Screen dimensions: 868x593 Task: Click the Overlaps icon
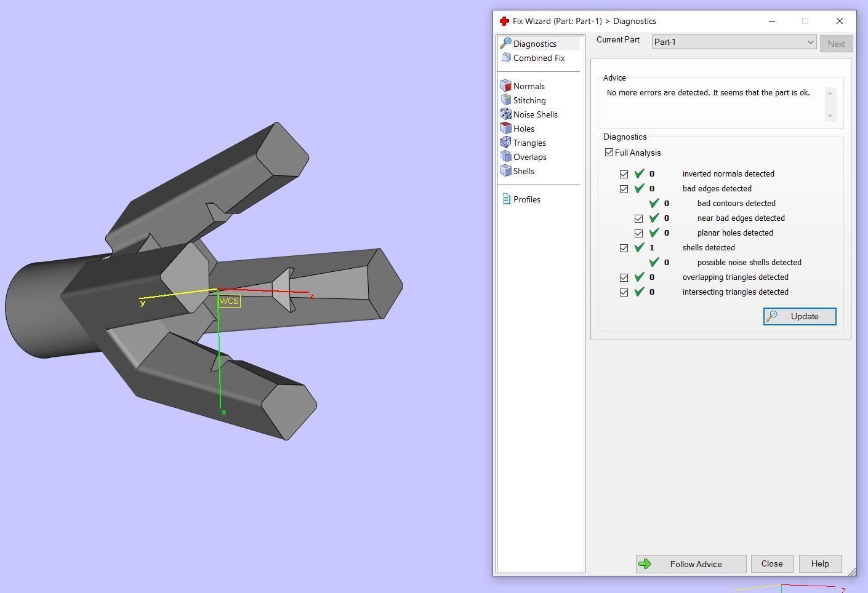pos(506,156)
